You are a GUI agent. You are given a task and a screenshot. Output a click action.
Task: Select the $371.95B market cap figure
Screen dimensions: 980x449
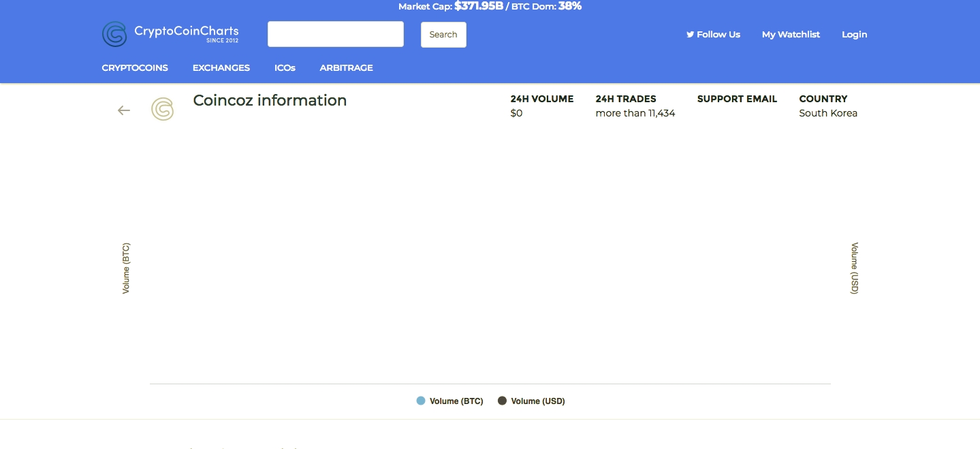479,6
